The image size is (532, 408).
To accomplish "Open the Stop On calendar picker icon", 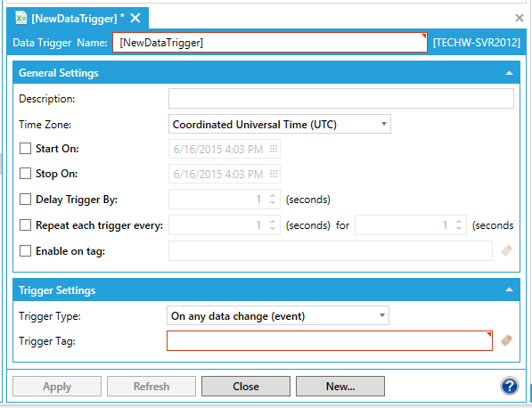I will [274, 174].
